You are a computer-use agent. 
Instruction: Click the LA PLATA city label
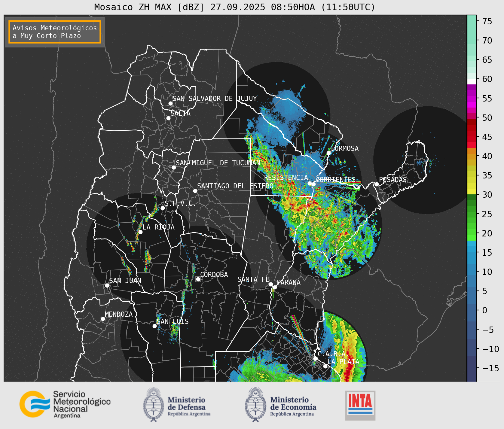point(343,361)
